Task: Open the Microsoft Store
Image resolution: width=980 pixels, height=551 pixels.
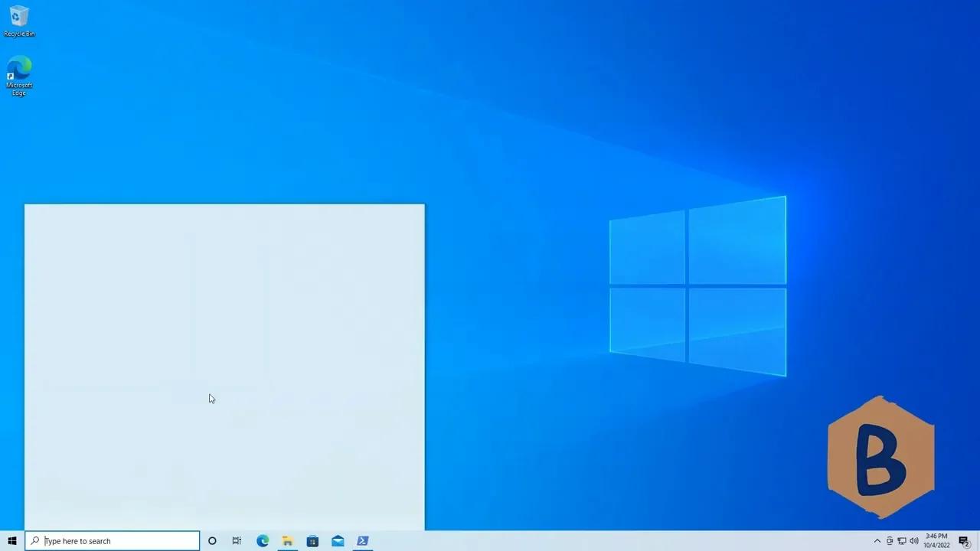Action: click(x=312, y=541)
